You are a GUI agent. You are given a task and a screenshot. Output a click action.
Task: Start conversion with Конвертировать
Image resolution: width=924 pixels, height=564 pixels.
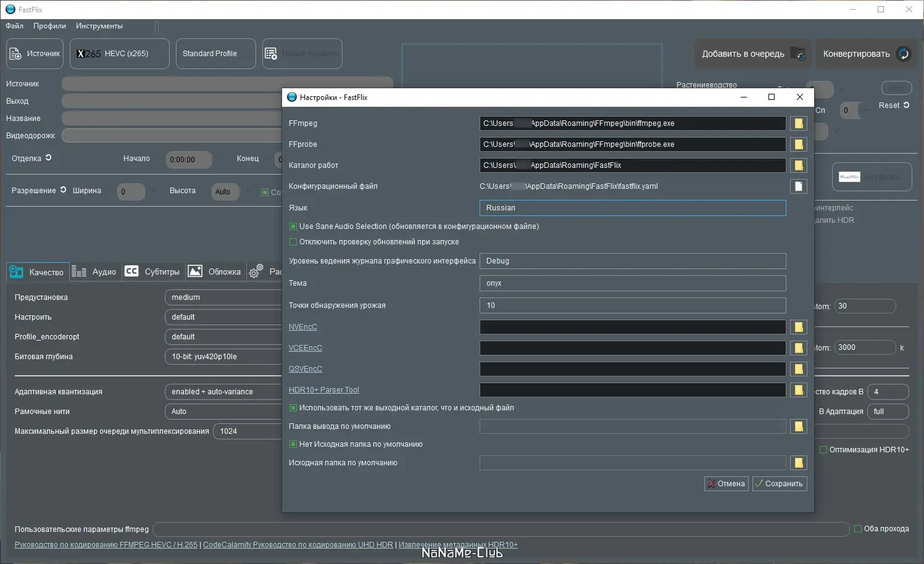865,54
